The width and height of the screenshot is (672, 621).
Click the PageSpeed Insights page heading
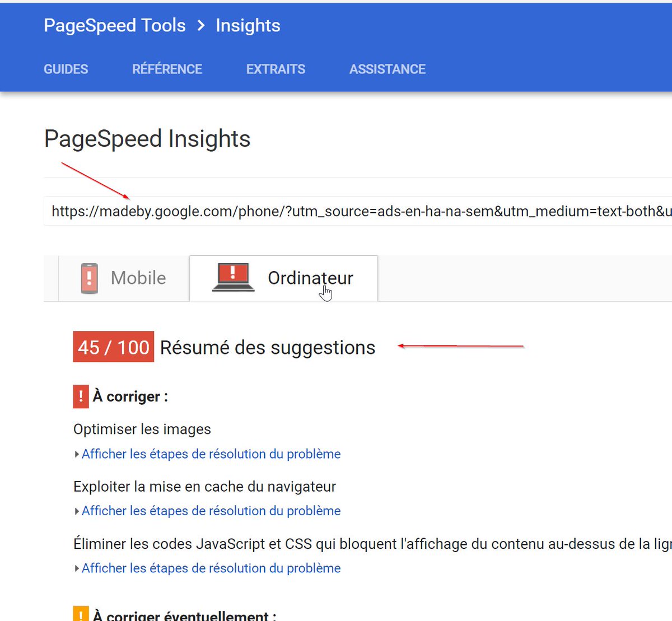[x=147, y=139]
